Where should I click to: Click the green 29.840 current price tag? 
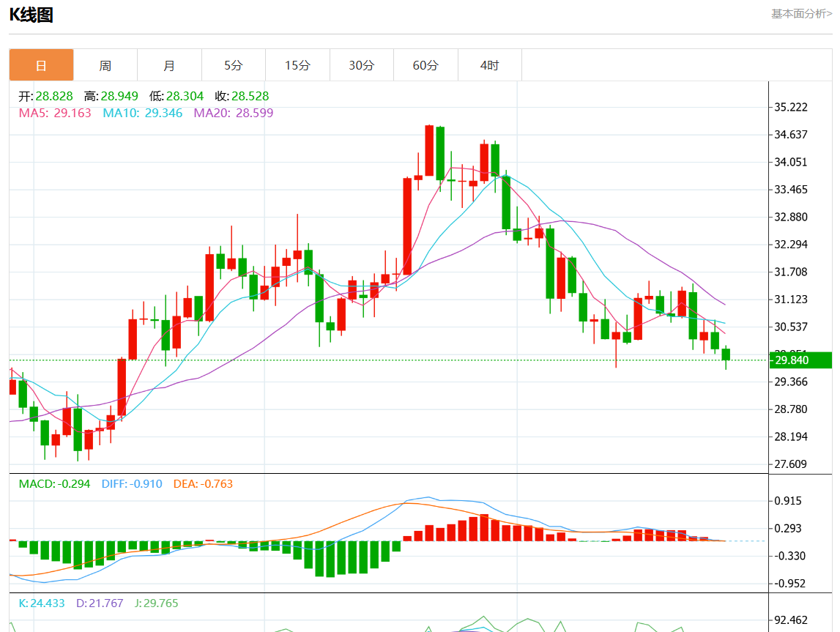click(x=801, y=360)
